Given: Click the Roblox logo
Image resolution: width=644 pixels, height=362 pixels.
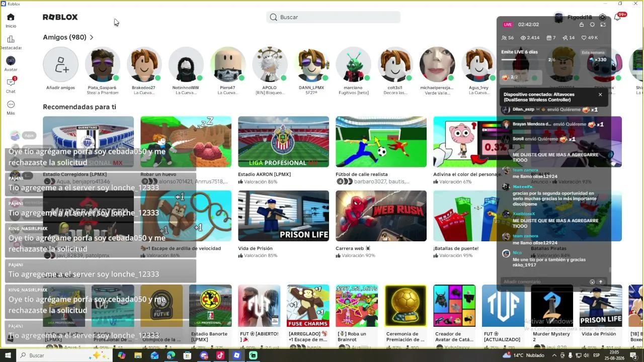Looking at the screenshot, I should coord(60,17).
